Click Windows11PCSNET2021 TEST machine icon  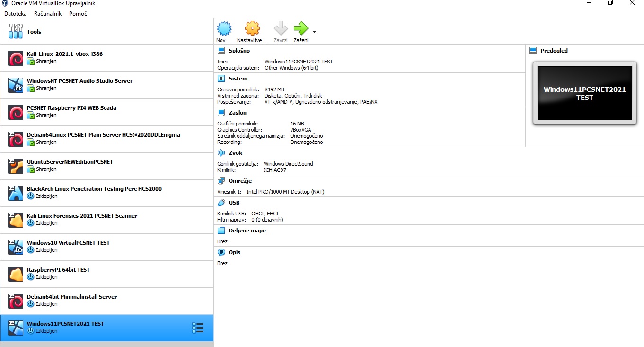click(16, 328)
